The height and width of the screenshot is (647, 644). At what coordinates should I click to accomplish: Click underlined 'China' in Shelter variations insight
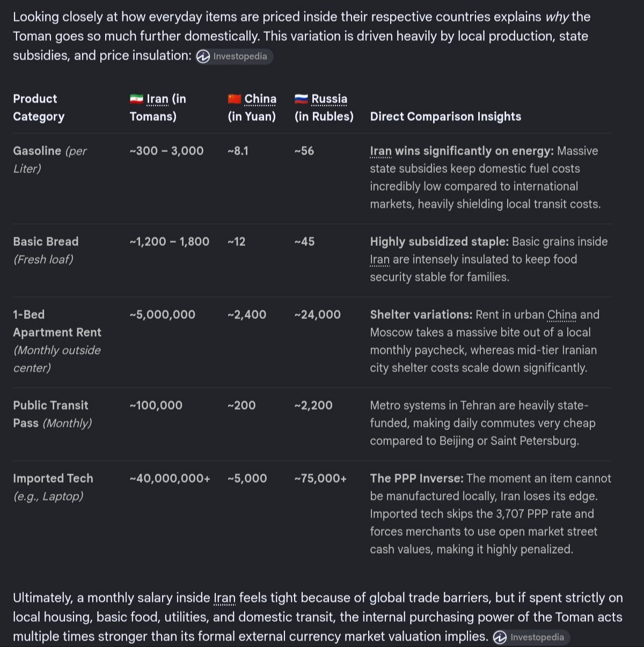click(x=562, y=315)
